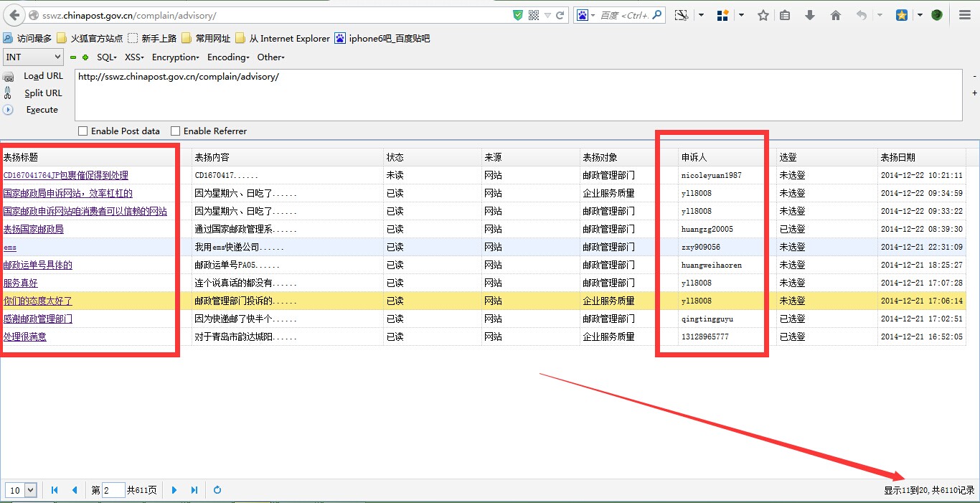Open the 表扬国家邮政局 link
Image resolution: width=980 pixels, height=503 pixels.
tap(33, 230)
